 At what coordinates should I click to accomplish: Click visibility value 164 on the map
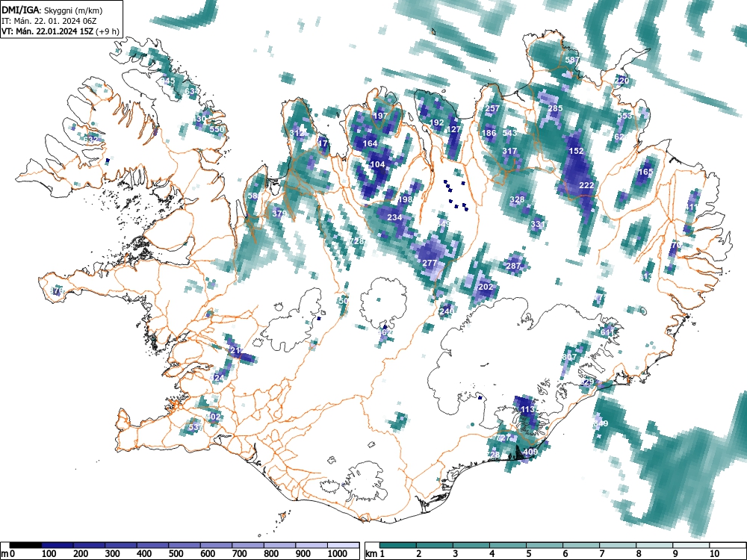(371, 143)
